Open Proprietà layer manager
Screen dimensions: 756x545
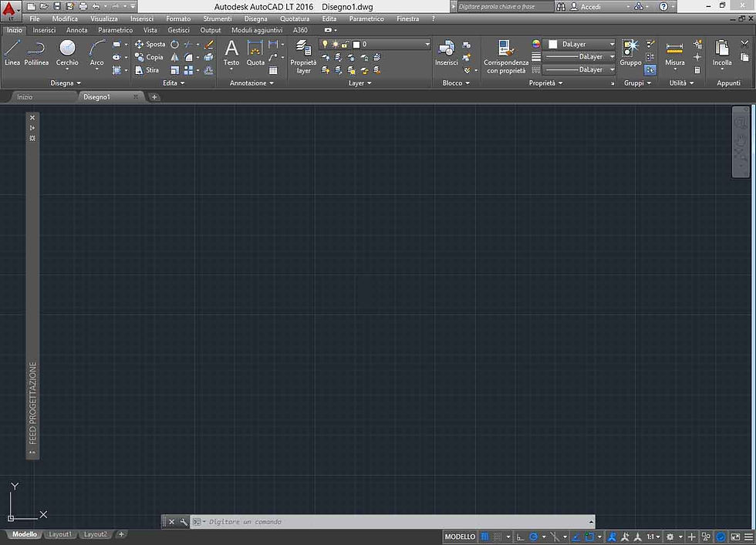(303, 56)
